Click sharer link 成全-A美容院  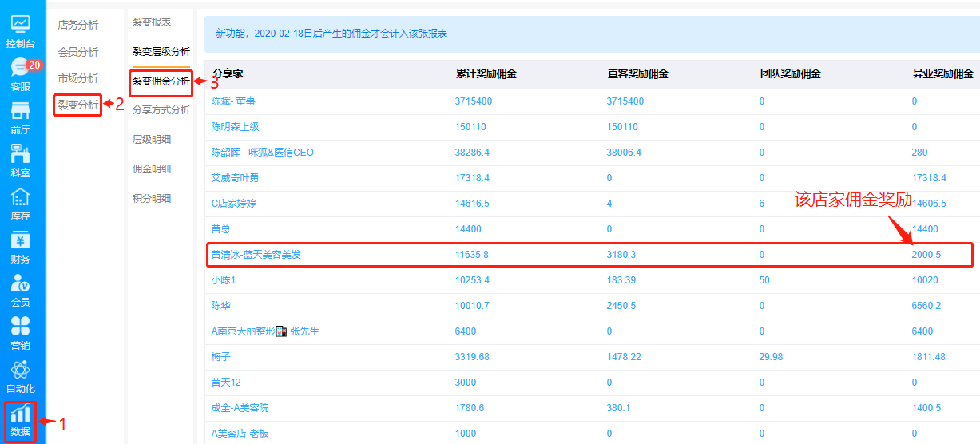240,408
